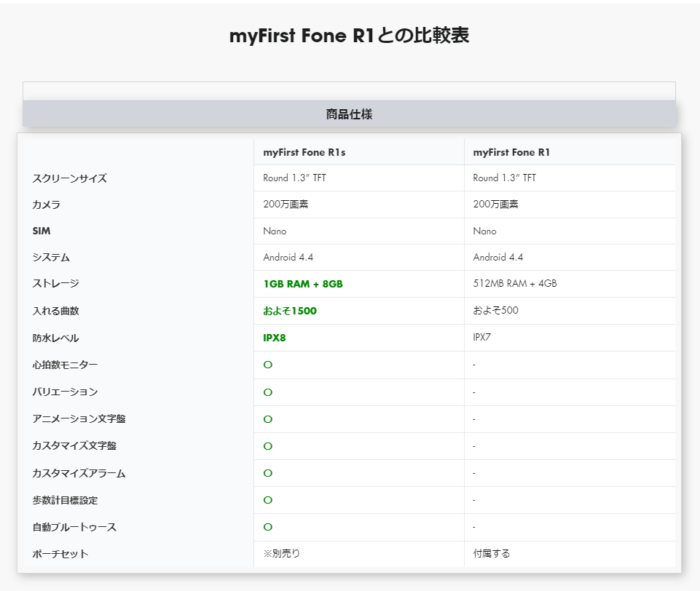Click the 商品仕様 header bar

[x=349, y=114]
